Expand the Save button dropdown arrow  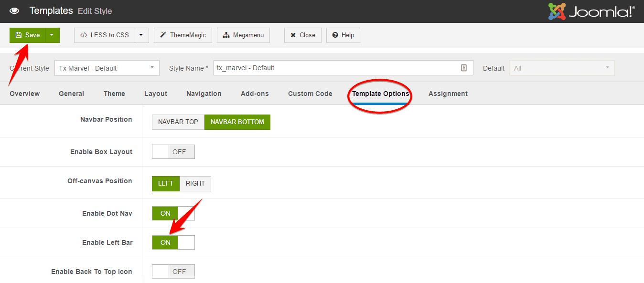52,35
